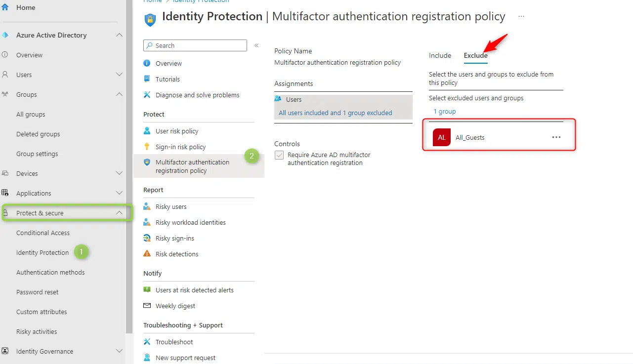Click the AL avatar for All_Guests group
The width and height of the screenshot is (633, 364).
[x=442, y=137]
